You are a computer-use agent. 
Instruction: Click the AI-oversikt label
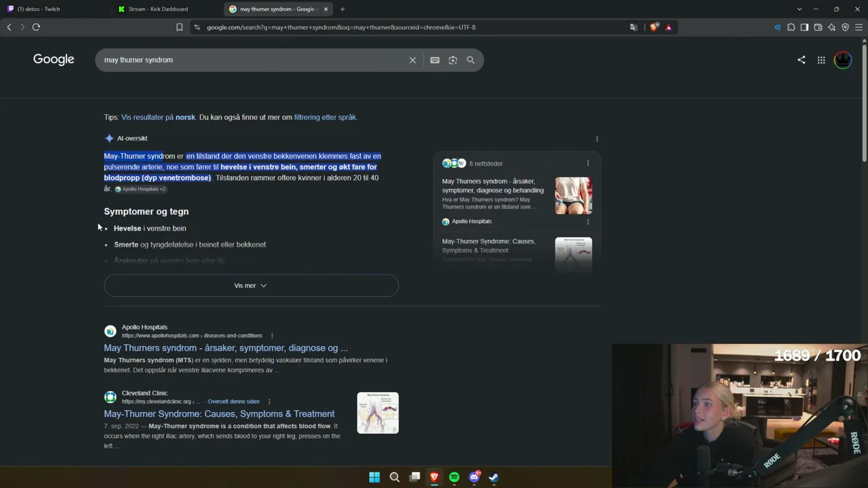132,138
